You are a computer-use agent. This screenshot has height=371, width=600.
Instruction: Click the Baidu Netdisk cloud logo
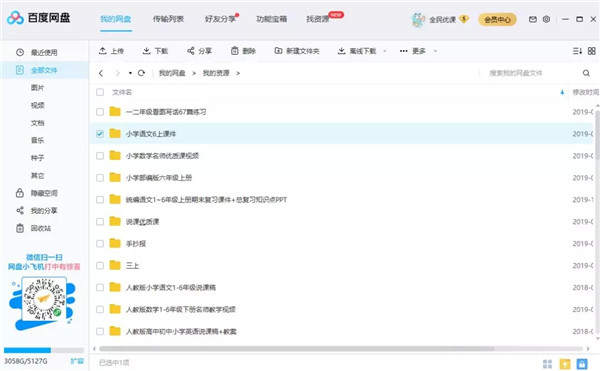tap(15, 18)
